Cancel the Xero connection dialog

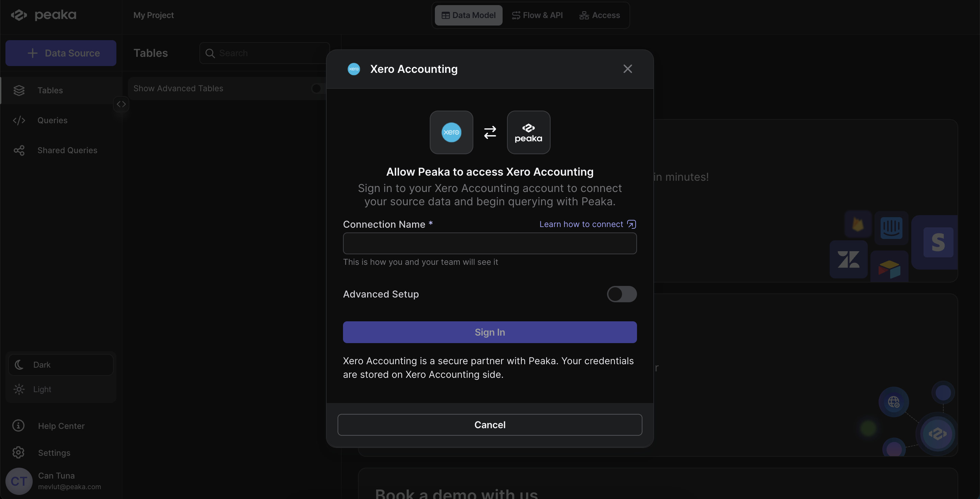click(x=490, y=424)
